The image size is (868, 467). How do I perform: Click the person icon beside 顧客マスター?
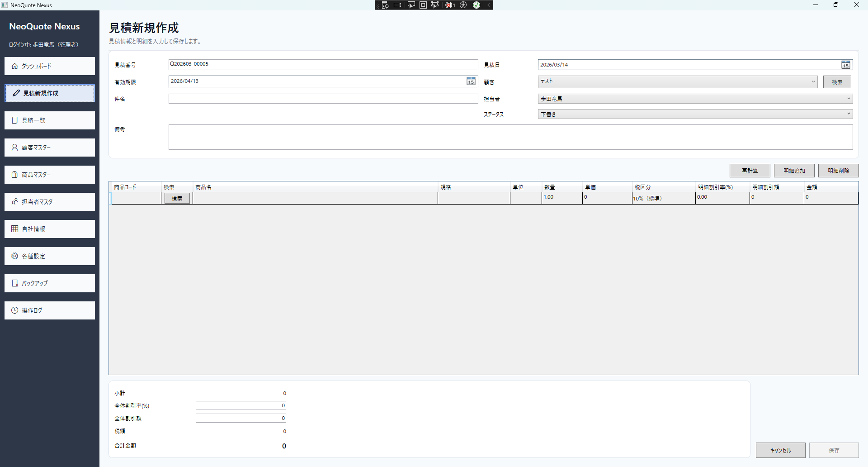click(x=15, y=147)
